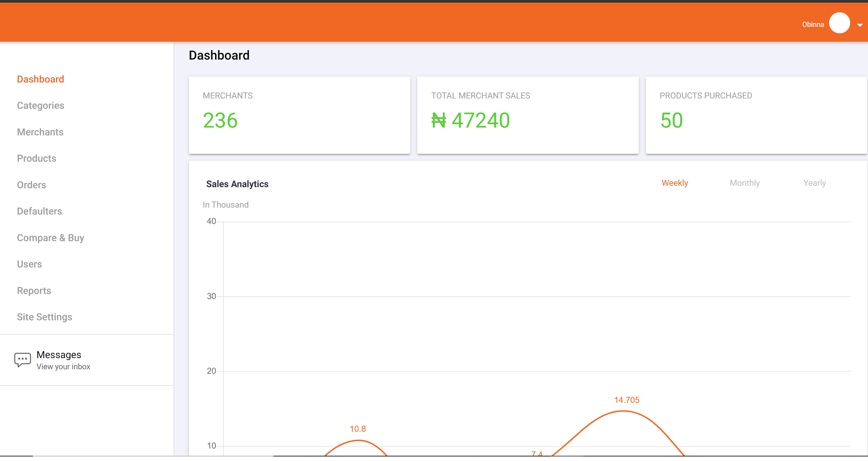This screenshot has width=868, height=461.
Task: Click the MERCHANTS card label
Action: coord(227,96)
